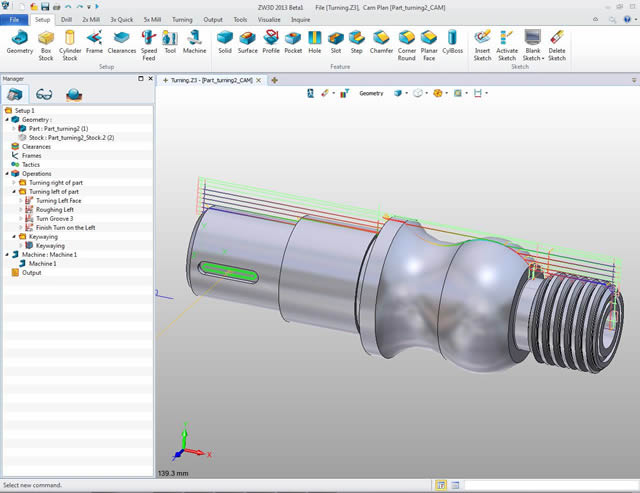This screenshot has height=493, width=640.
Task: Select Finish Turn on the Left operation
Action: tap(64, 227)
